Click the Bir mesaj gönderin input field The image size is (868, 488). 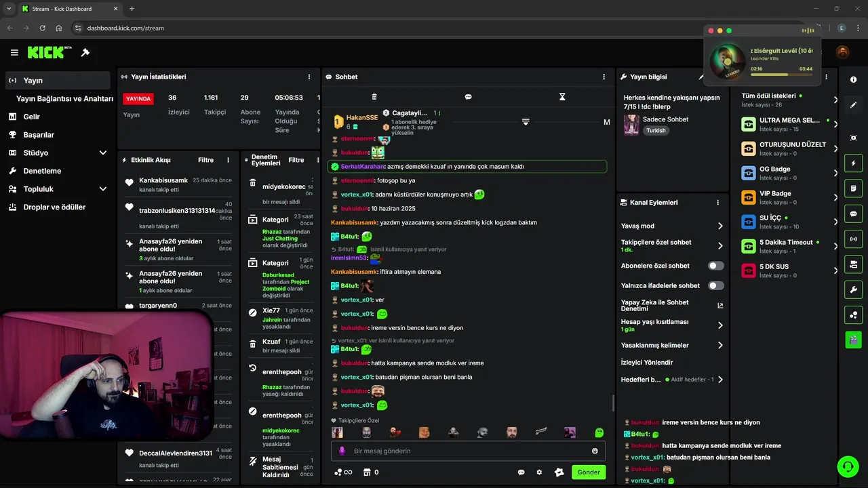(x=468, y=451)
